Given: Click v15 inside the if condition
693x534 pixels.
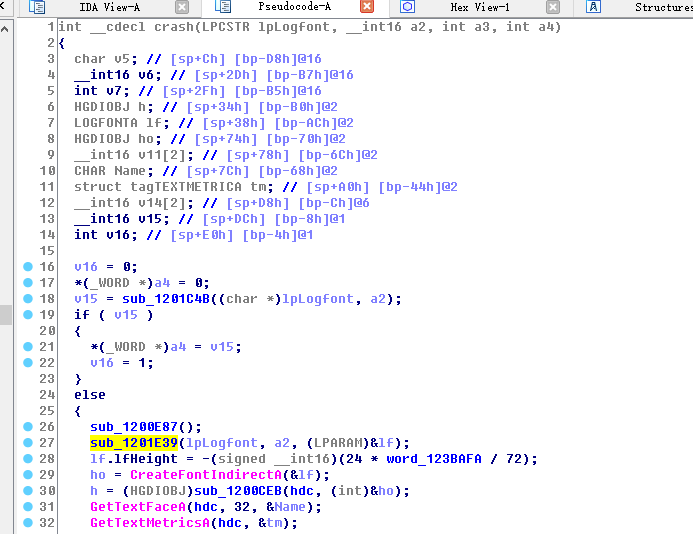Looking at the screenshot, I should click(x=126, y=315).
